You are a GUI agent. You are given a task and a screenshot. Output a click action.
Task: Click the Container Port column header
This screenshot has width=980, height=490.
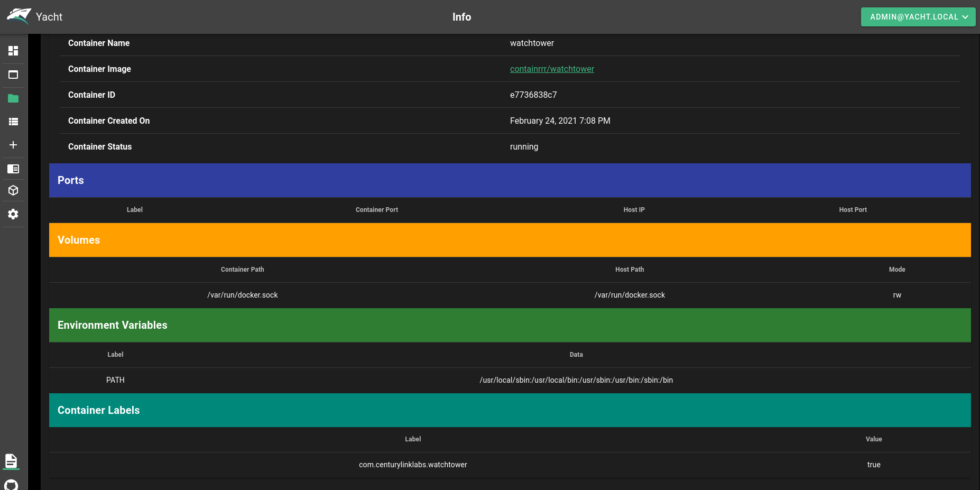coord(377,210)
